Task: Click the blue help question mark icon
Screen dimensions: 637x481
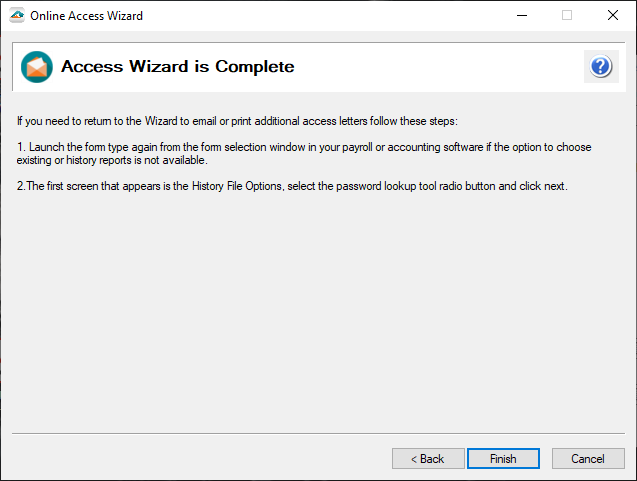Action: [x=600, y=67]
